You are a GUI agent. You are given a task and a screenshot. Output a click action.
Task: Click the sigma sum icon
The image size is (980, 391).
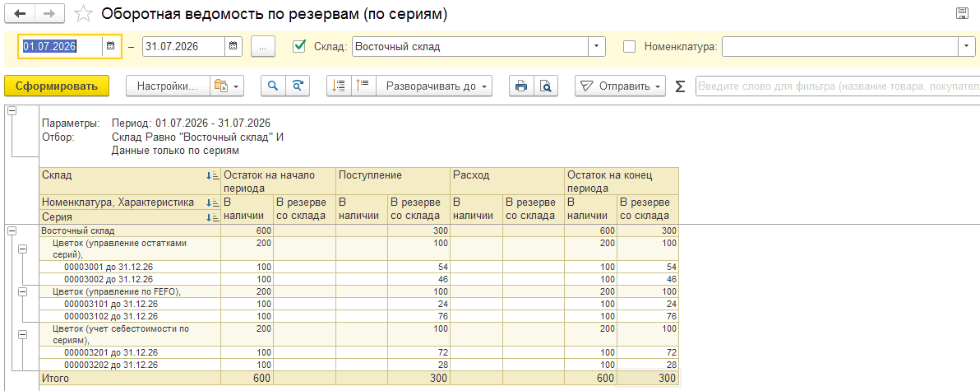pos(681,86)
